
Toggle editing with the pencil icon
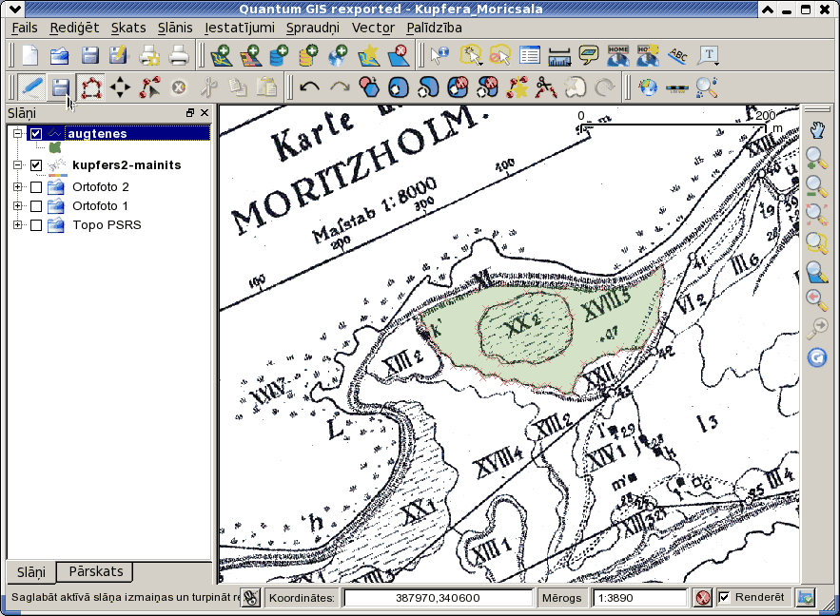(x=31, y=87)
